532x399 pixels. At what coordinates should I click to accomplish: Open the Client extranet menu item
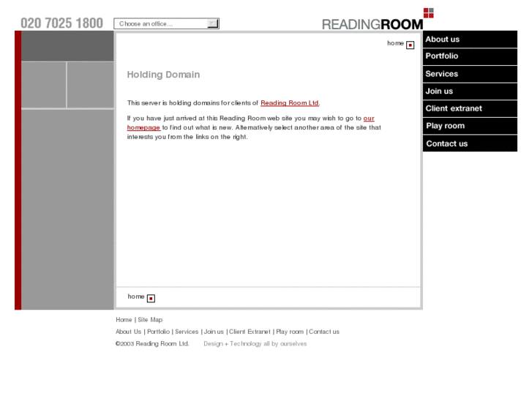point(470,108)
